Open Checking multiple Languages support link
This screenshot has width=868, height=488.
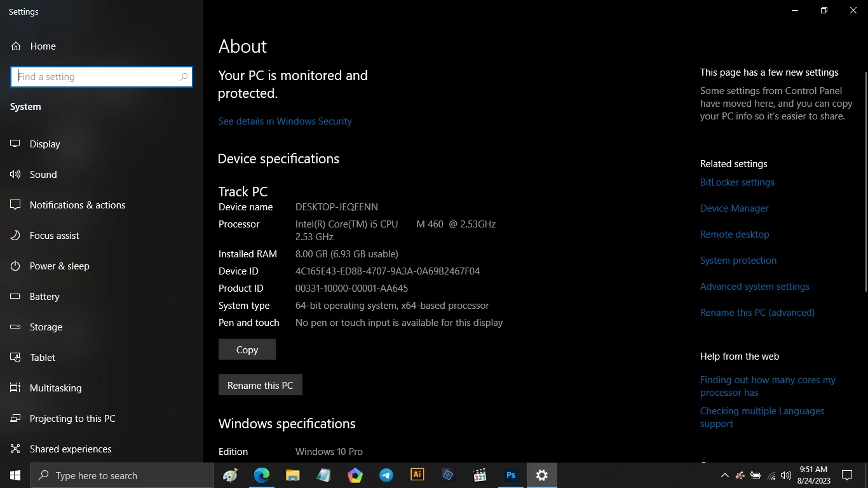[x=762, y=417]
